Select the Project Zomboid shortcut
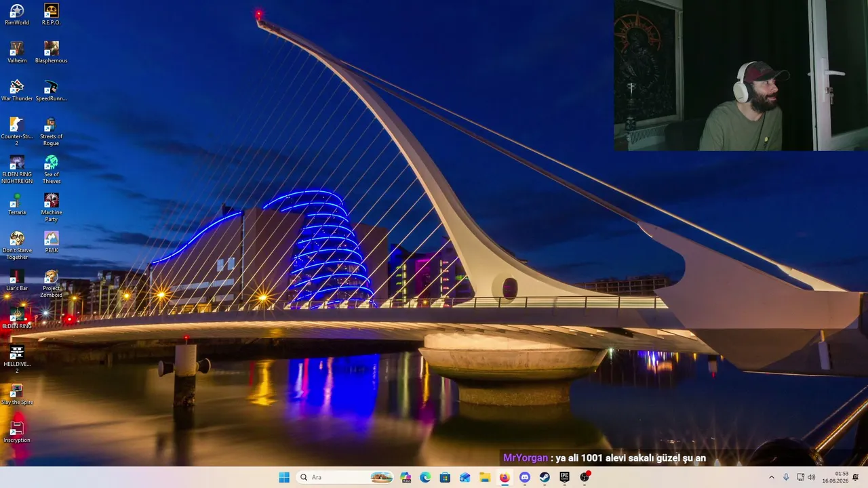This screenshot has width=868, height=488. (x=51, y=283)
